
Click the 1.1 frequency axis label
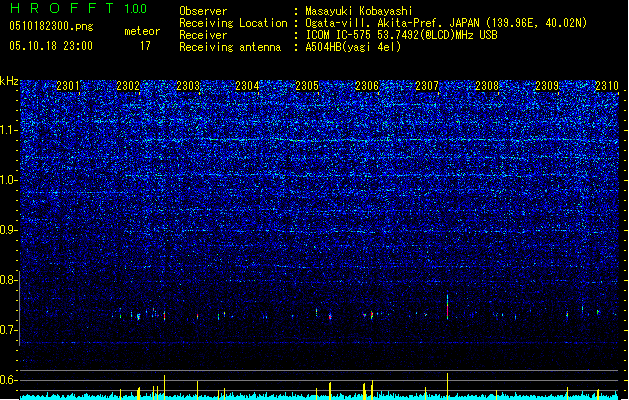(x=9, y=130)
